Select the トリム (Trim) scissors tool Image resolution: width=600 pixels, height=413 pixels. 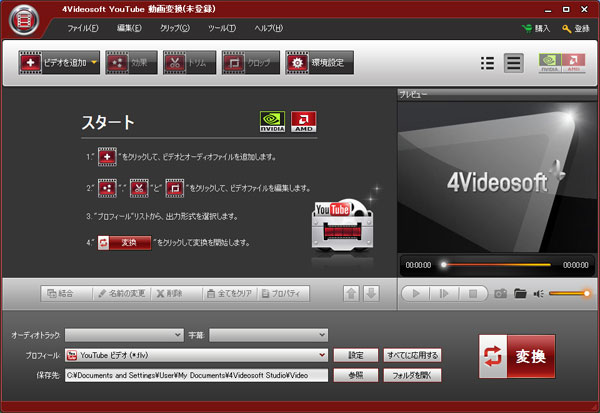click(x=189, y=62)
